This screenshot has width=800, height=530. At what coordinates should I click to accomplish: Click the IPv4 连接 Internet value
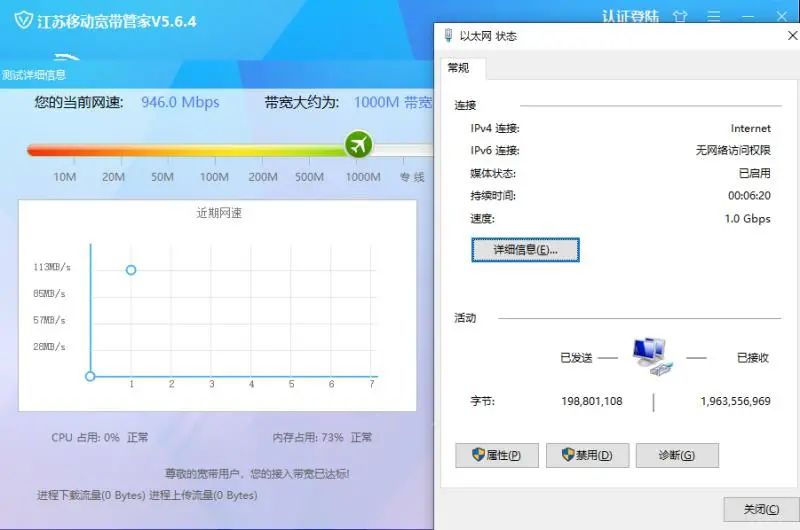coord(751,129)
